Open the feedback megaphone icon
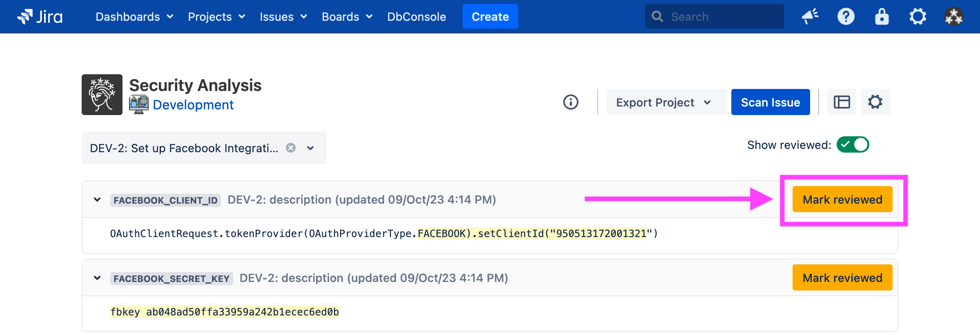 point(810,17)
